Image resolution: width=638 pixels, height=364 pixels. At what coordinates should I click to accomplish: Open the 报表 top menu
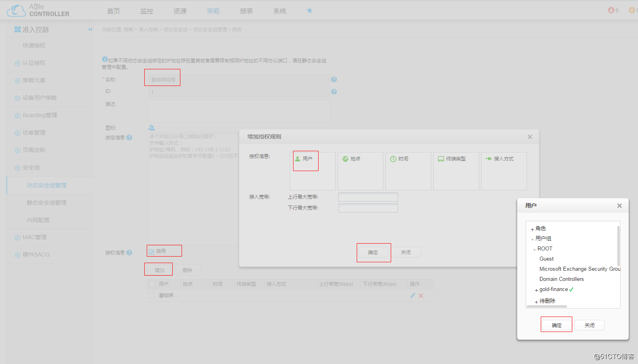[246, 11]
